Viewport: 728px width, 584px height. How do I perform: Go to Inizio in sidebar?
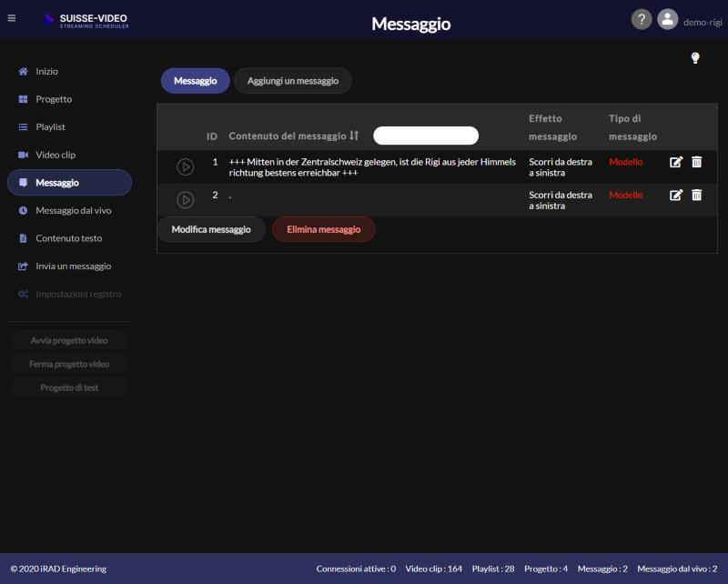(70, 72)
